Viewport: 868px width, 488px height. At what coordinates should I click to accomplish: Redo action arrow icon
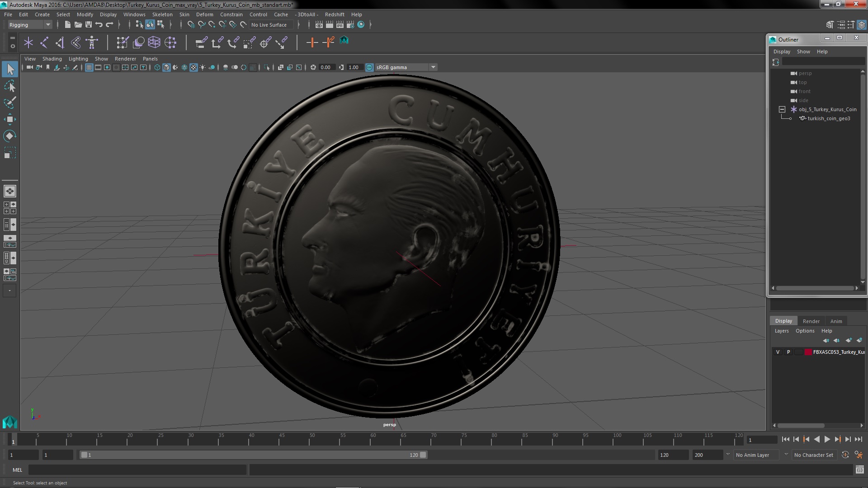coord(109,25)
